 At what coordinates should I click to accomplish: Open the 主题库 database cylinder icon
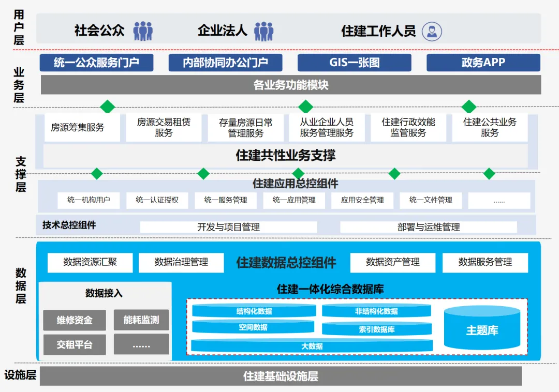(x=482, y=328)
